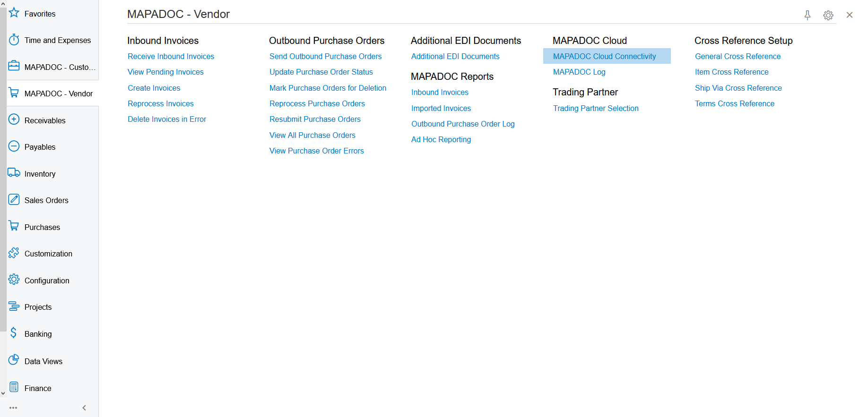Open Payables workspace
This screenshot has height=417, width=868.
pyautogui.click(x=40, y=147)
